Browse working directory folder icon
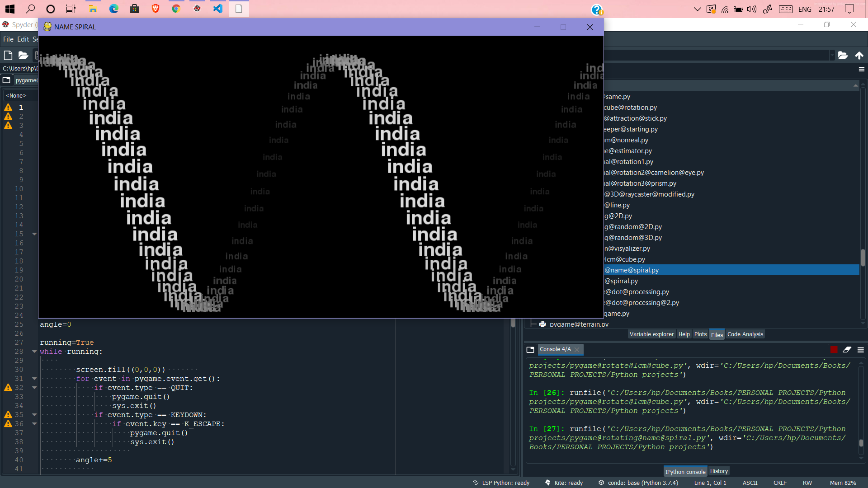This screenshot has width=868, height=488. click(x=843, y=55)
